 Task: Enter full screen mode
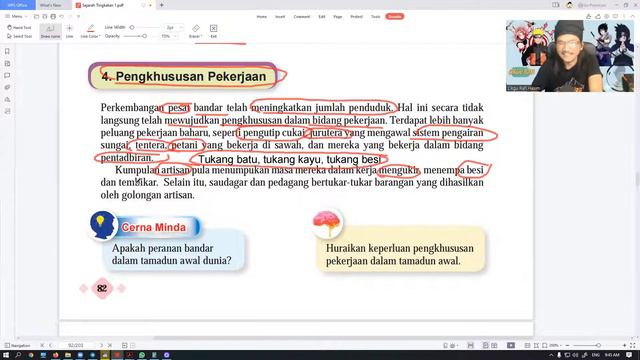coord(633,345)
